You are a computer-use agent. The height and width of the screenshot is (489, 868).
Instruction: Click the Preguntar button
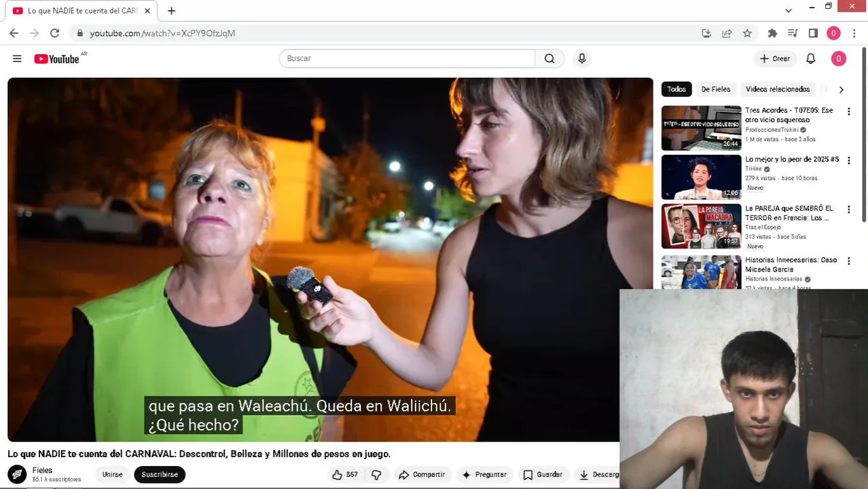tap(484, 475)
